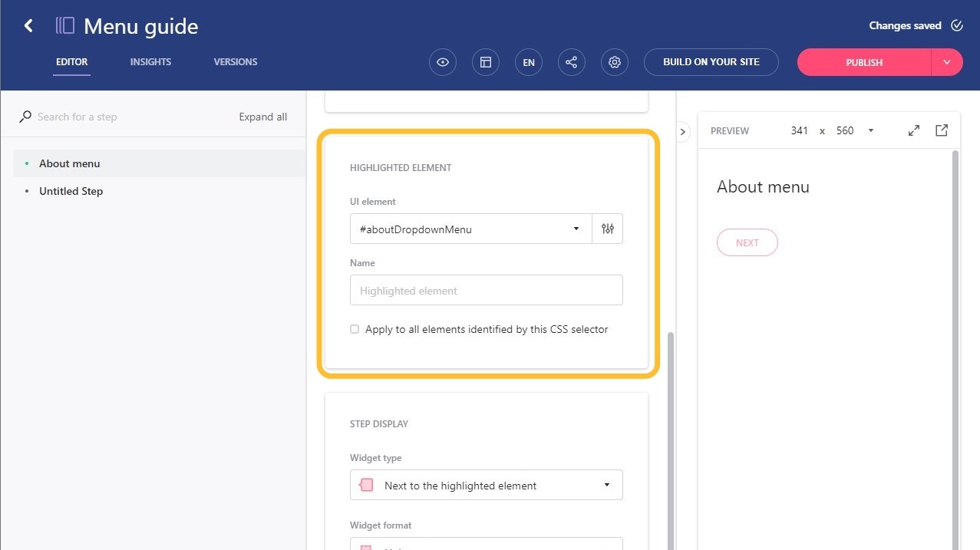The width and height of the screenshot is (980, 550).
Task: Expand the preview to fullscreen
Action: [913, 130]
